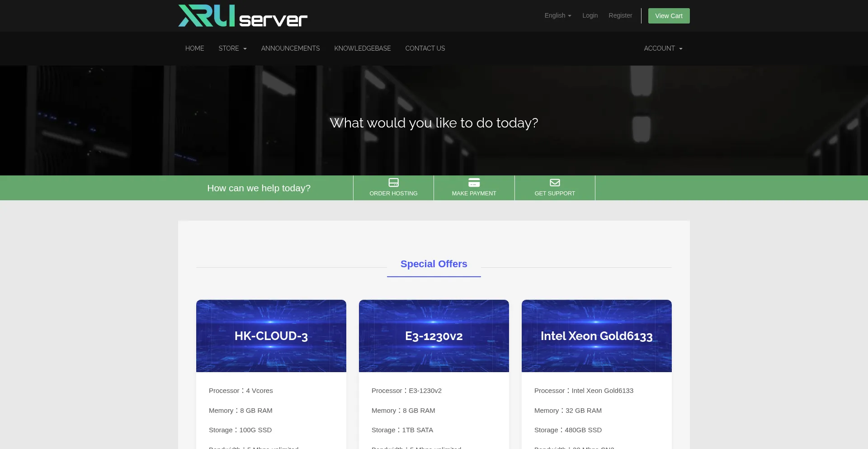Click the Register link

tap(620, 15)
